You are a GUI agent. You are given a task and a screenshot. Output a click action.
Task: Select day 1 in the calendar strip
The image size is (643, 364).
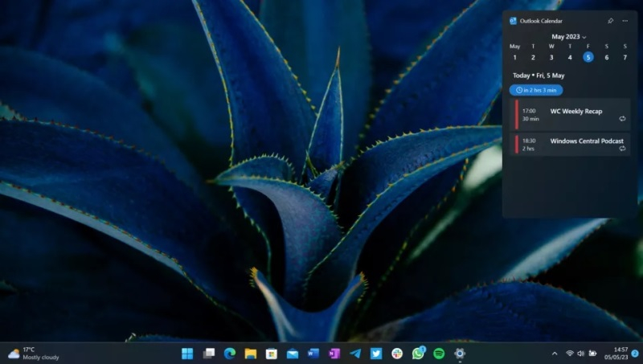pos(514,57)
